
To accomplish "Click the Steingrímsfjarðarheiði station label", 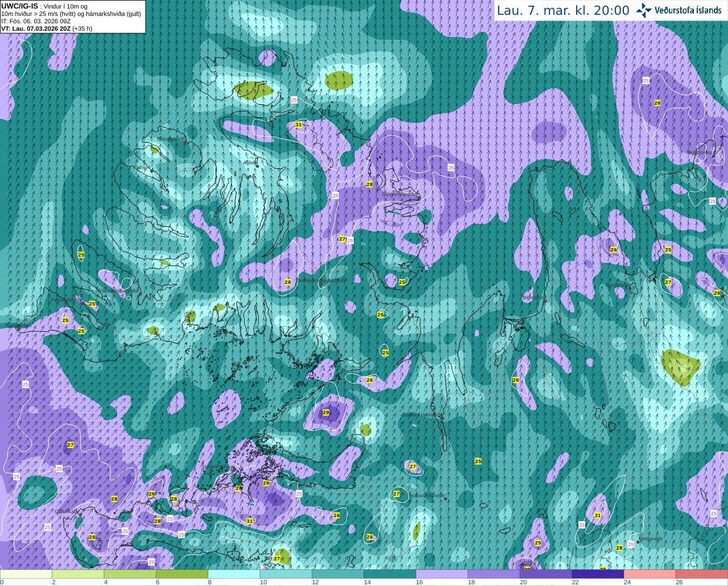I will [x=321, y=280].
